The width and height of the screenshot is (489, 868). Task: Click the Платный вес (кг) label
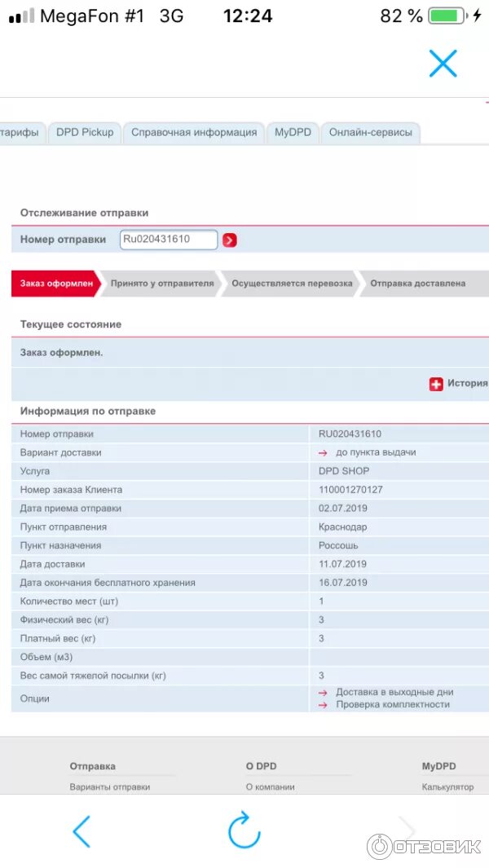[x=58, y=638]
